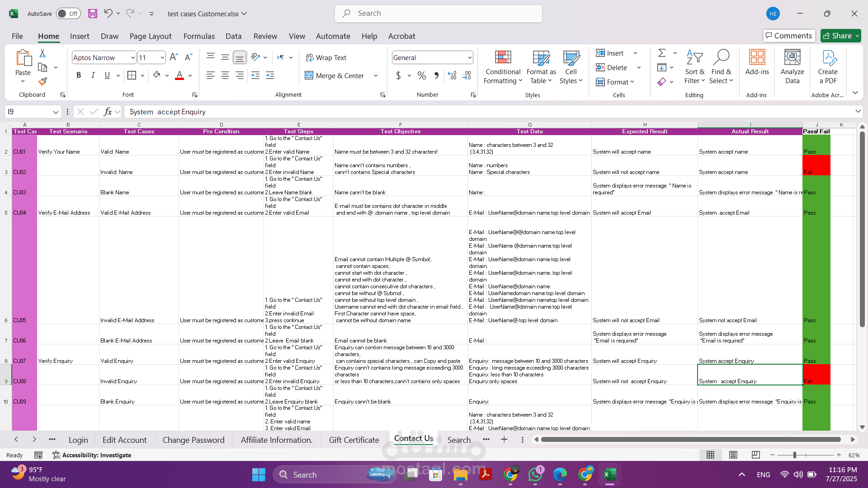Click the Format Painter brush icon
The height and width of the screenshot is (488, 868).
[42, 82]
